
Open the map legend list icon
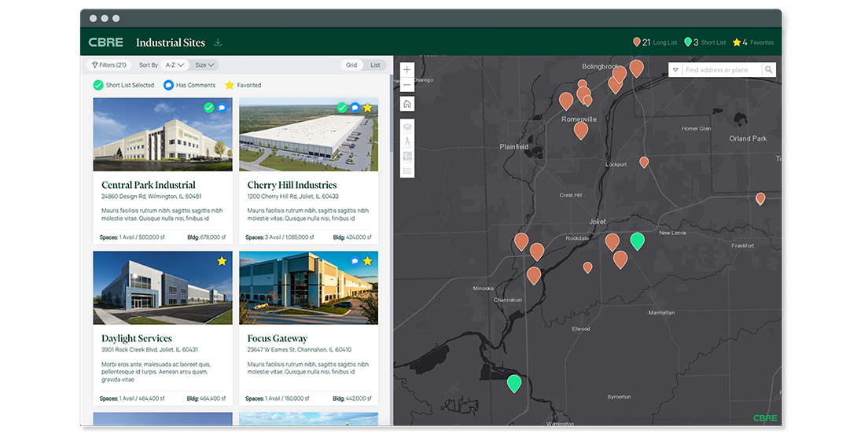click(406, 171)
